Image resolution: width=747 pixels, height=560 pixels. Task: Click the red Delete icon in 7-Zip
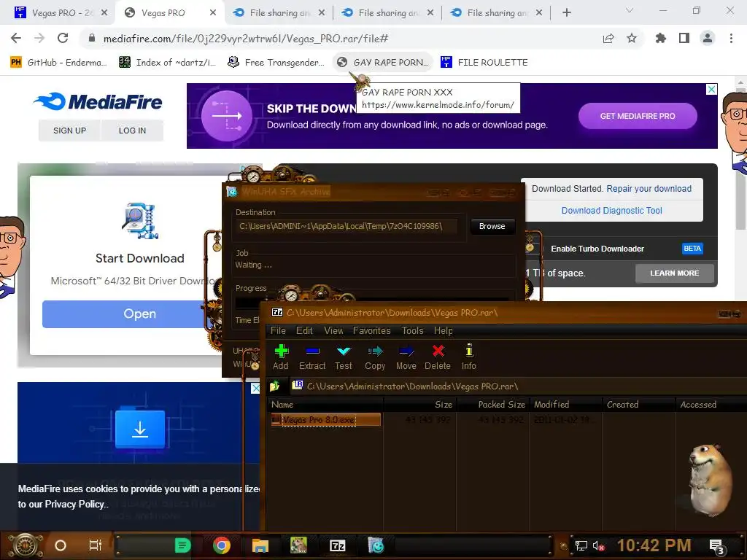point(438,357)
